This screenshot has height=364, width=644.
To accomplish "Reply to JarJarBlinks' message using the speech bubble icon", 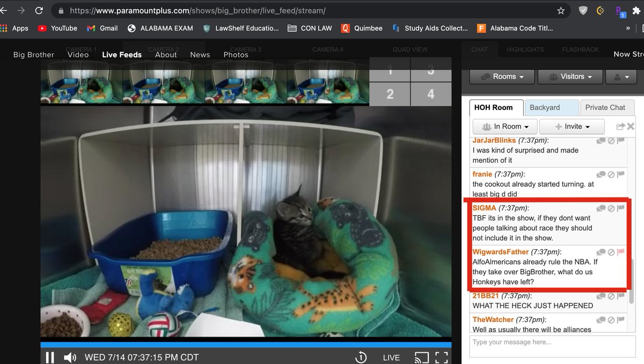I will [601, 141].
